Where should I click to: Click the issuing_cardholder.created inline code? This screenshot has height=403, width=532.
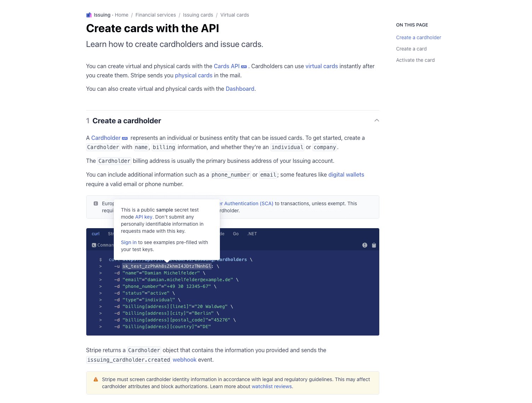(129, 360)
